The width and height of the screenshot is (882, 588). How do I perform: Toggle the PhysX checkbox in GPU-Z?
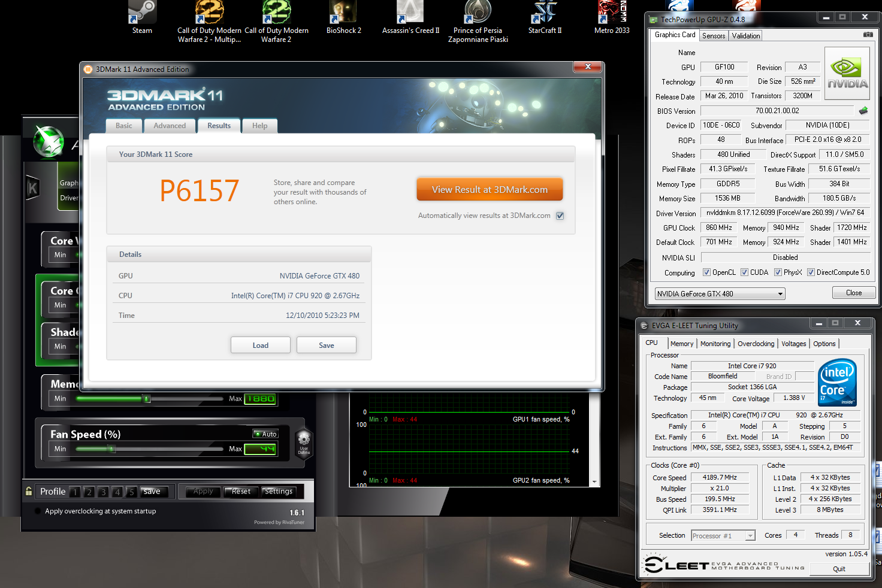coord(778,272)
